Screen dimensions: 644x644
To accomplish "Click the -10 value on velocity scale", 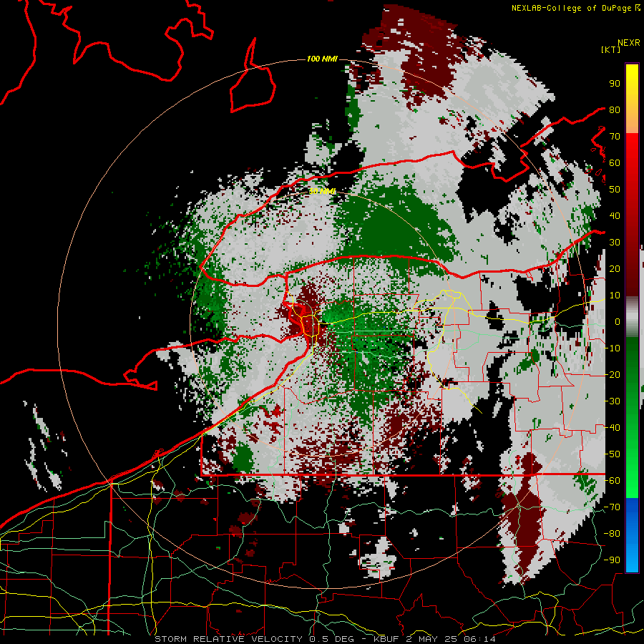I will [612, 348].
